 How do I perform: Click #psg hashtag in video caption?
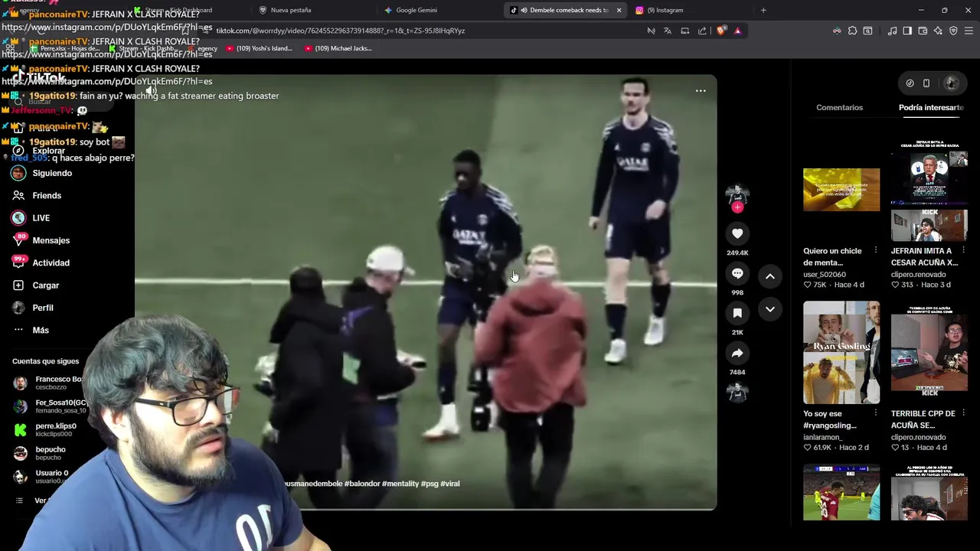(x=429, y=484)
